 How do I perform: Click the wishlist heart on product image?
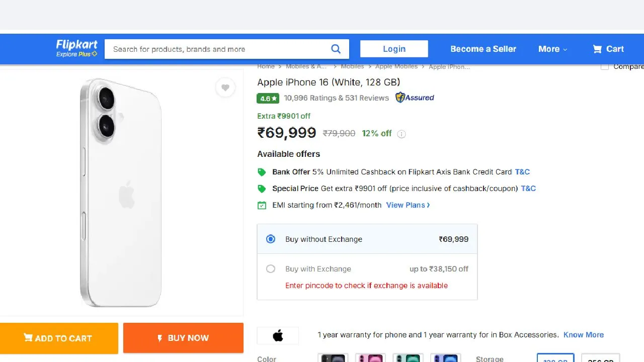coord(225,87)
